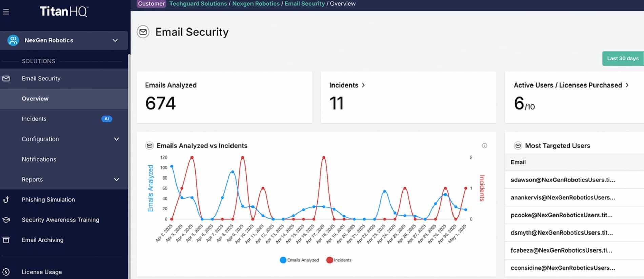Viewport: 644px width, 279px height.
Task: Toggle the blue Emails Analyzed legend swatch
Action: 283,260
